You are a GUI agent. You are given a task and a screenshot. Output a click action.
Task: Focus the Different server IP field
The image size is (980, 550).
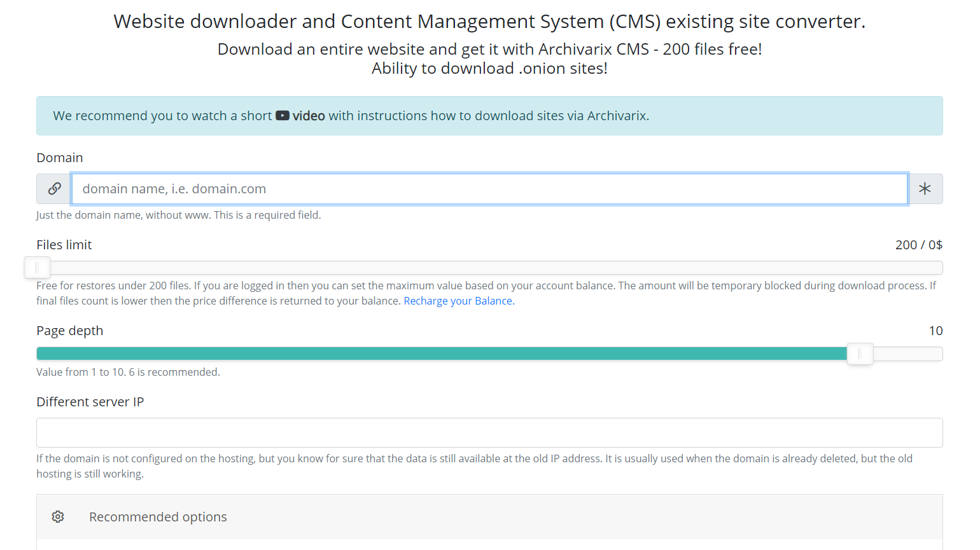489,432
